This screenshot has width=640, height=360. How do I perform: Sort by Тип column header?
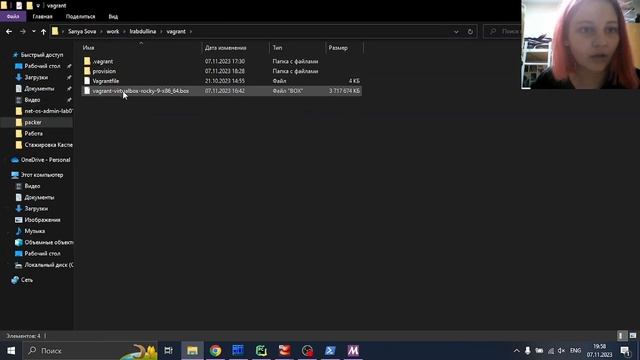(x=278, y=48)
